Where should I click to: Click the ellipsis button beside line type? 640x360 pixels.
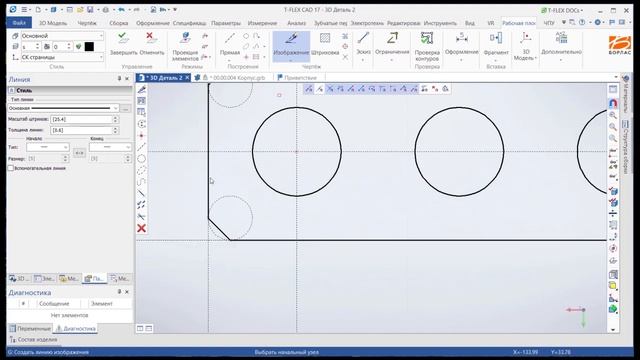pos(125,109)
